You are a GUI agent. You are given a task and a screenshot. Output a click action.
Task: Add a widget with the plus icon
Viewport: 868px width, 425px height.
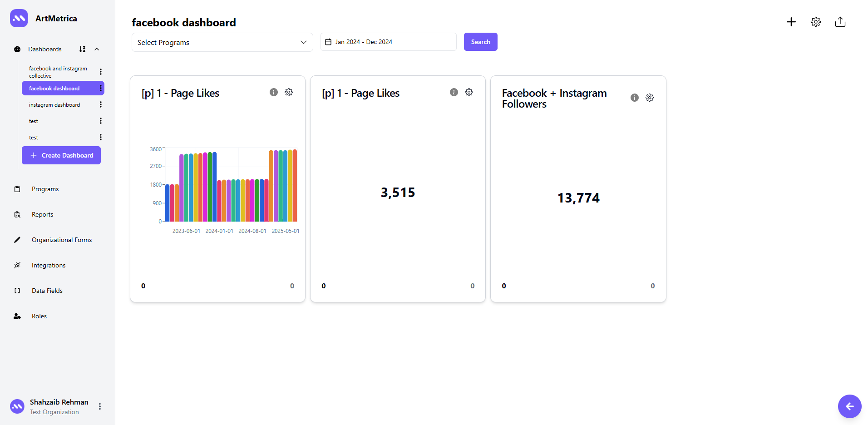coord(791,22)
